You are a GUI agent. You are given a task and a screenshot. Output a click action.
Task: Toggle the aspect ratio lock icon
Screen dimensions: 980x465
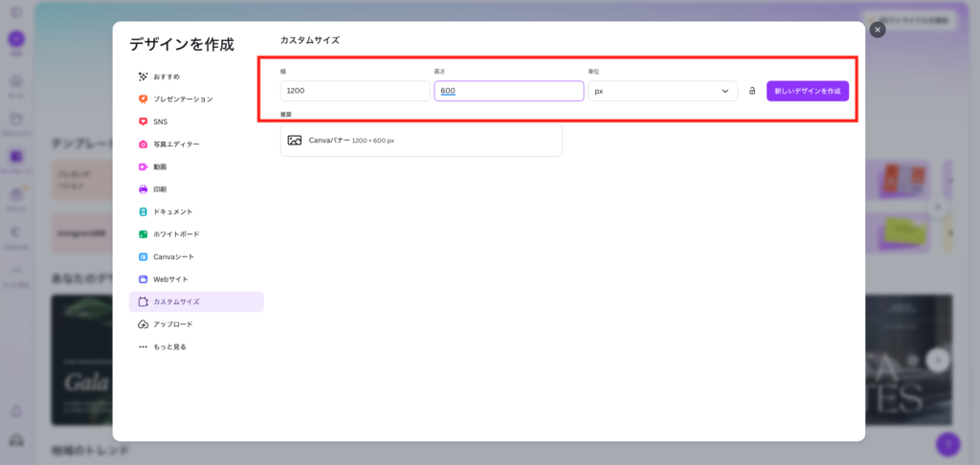click(x=752, y=91)
